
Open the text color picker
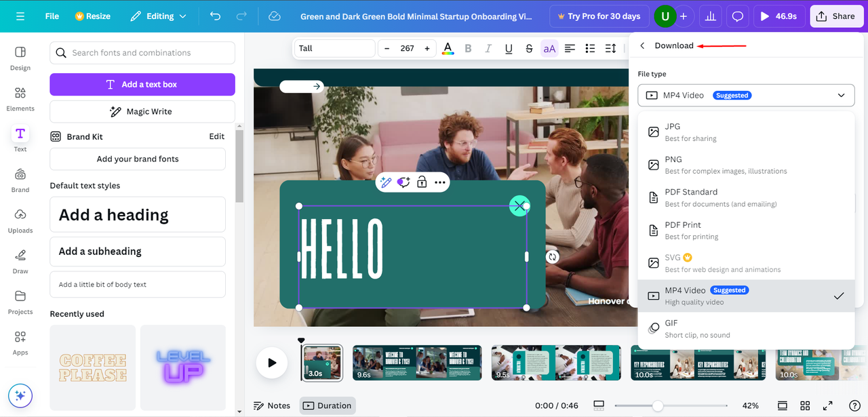(448, 48)
